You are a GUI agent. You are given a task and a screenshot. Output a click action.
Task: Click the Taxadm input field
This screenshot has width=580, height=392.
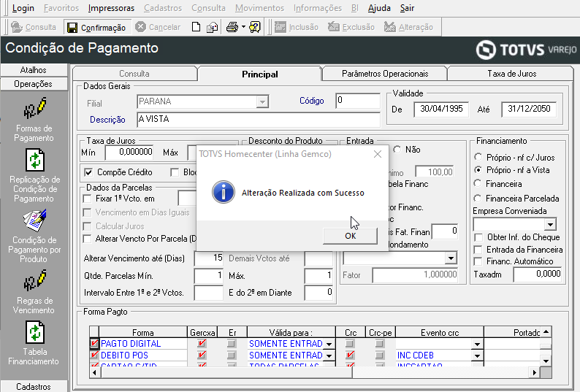pos(538,274)
